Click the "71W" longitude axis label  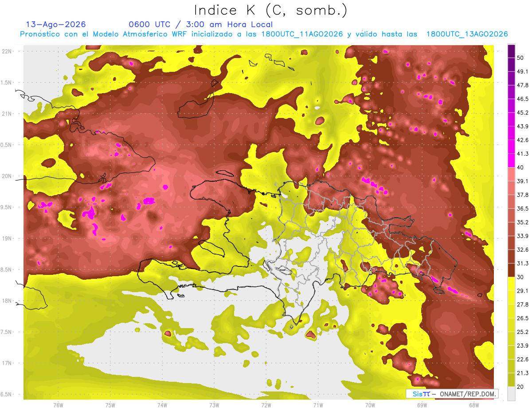[x=318, y=405]
